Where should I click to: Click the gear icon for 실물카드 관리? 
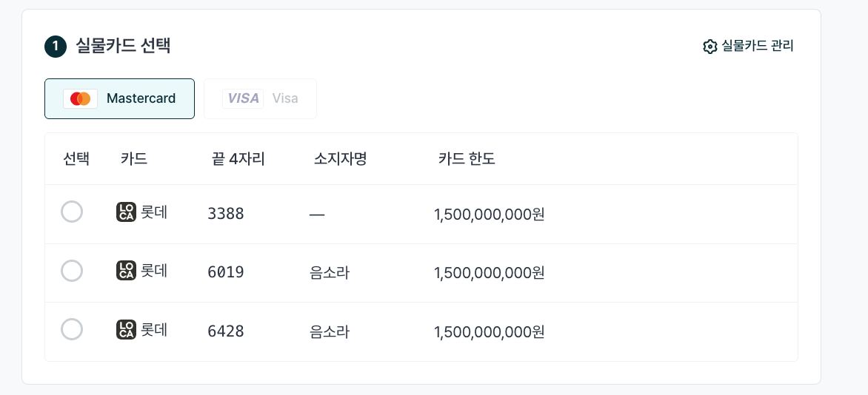pyautogui.click(x=710, y=47)
